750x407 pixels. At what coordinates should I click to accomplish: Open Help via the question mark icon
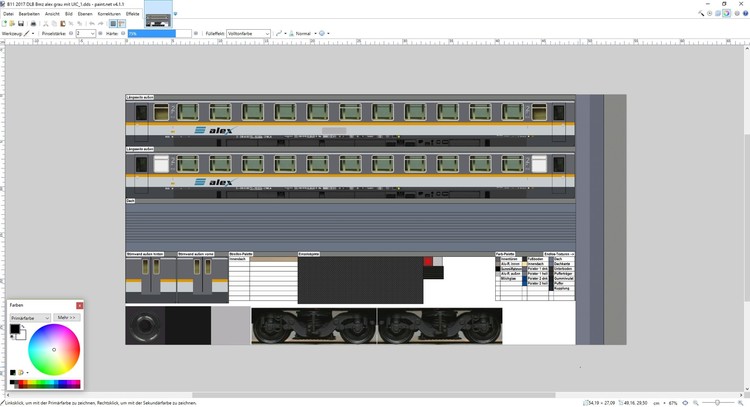[x=746, y=13]
